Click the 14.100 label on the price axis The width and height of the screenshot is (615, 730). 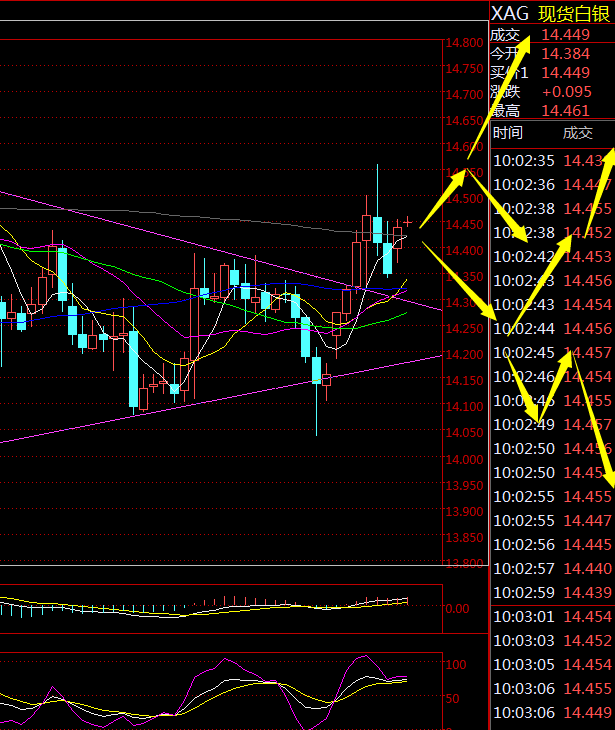pos(464,407)
